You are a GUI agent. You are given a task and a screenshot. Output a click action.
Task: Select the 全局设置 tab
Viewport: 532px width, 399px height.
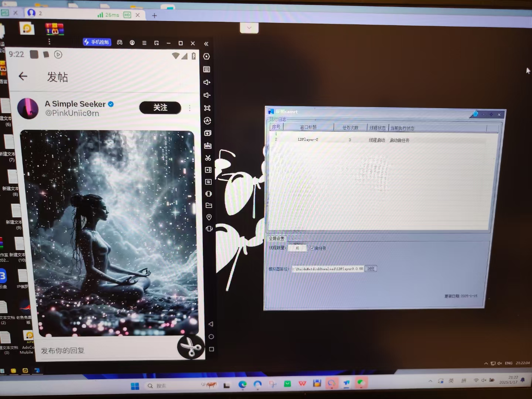[x=276, y=239]
